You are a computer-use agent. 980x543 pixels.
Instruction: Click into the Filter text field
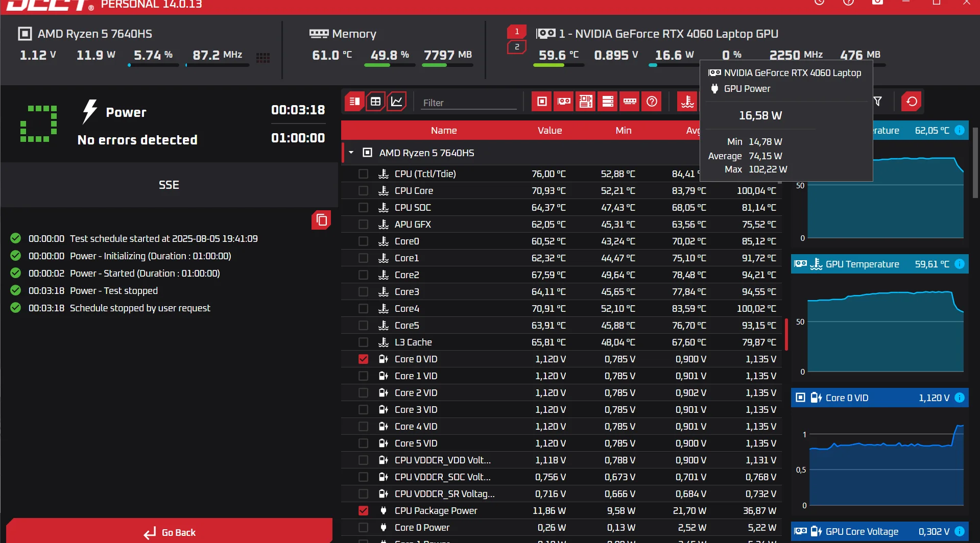click(x=469, y=103)
